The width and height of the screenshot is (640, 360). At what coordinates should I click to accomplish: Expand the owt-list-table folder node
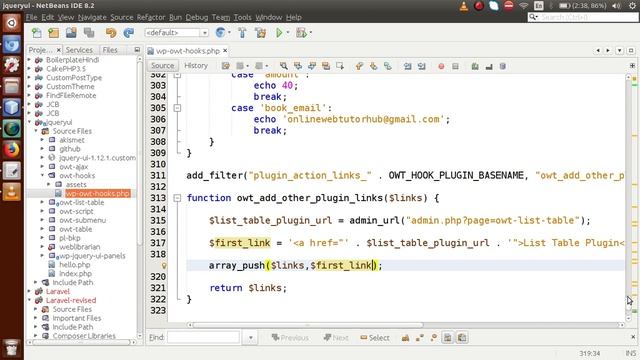[42, 202]
